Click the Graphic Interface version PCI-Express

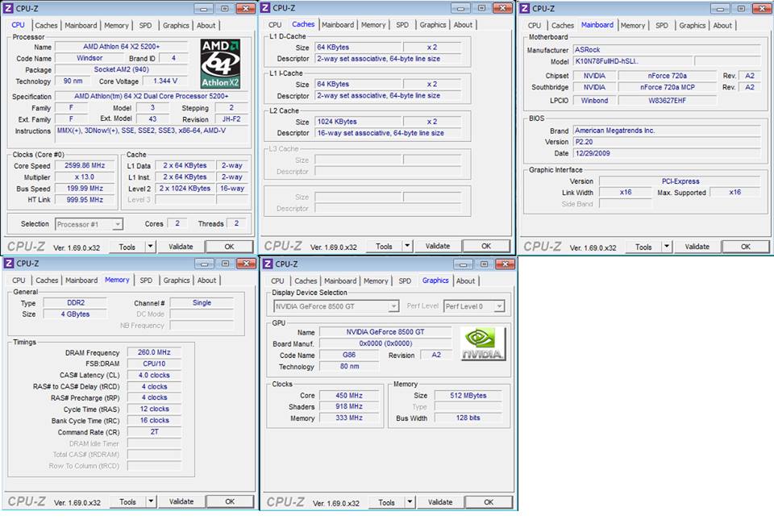(680, 181)
